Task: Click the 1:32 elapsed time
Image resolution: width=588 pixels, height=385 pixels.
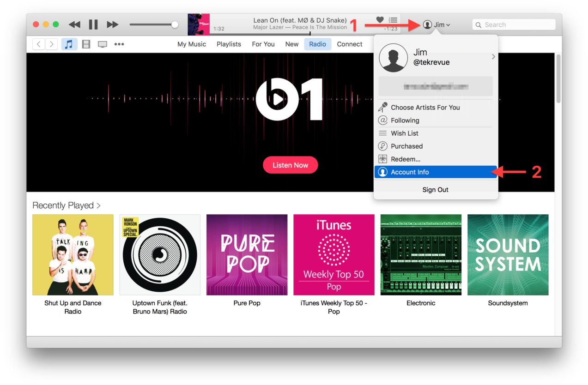Action: (x=219, y=29)
